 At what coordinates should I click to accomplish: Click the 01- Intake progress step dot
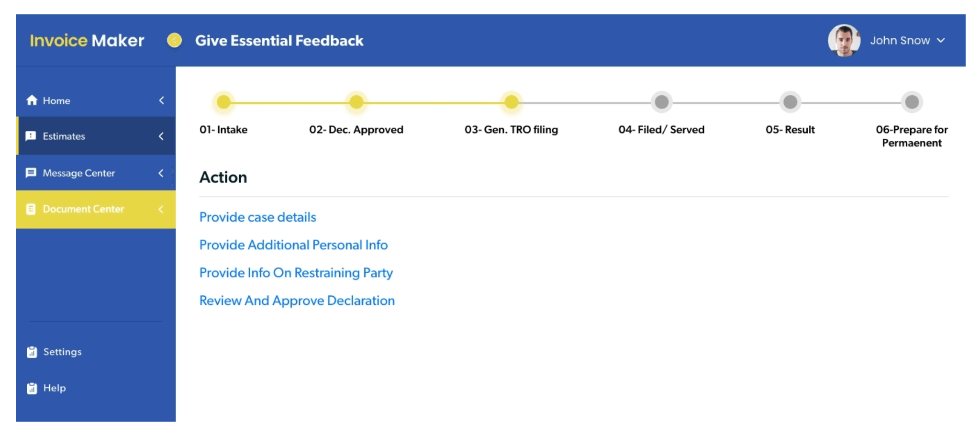[223, 102]
